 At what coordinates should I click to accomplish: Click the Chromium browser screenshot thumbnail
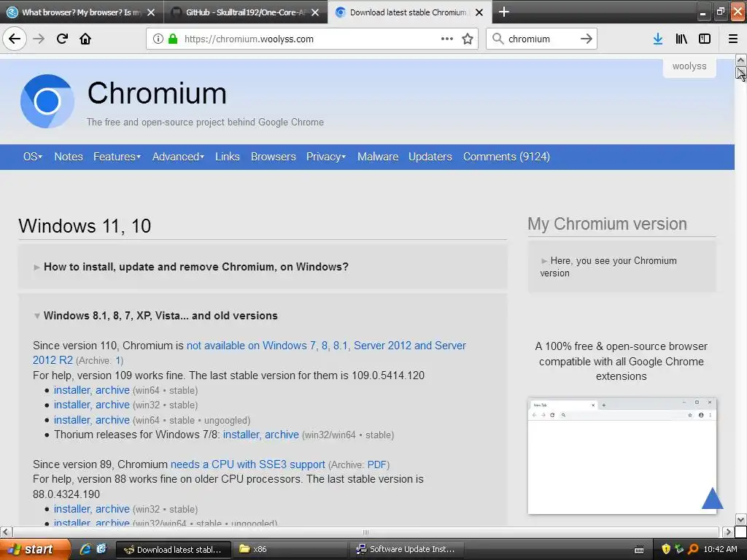point(622,456)
